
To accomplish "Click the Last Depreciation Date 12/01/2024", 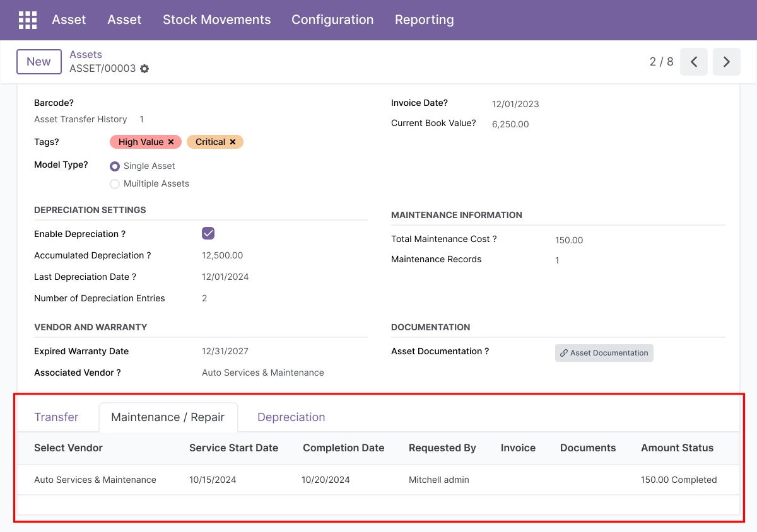I will pos(226,277).
